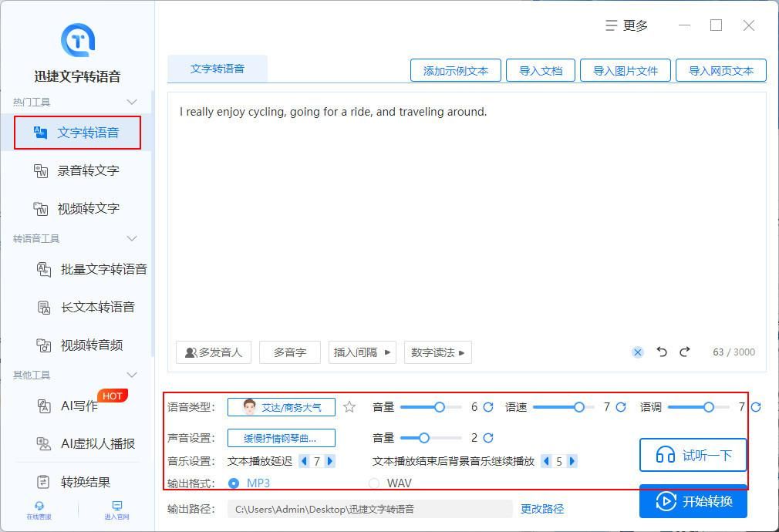Switch to the 文字转语音 tab

[x=217, y=69]
